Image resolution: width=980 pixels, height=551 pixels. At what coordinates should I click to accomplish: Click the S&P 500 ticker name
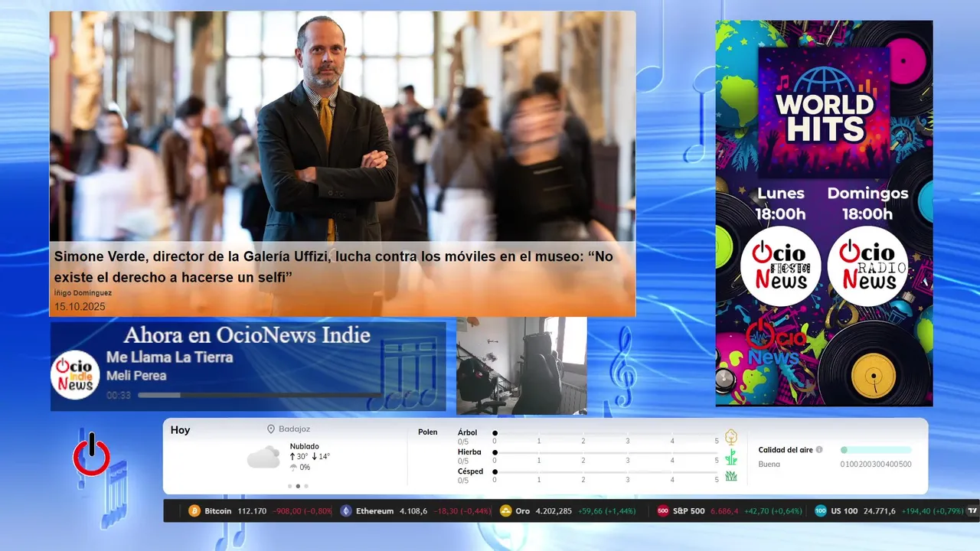(x=689, y=511)
